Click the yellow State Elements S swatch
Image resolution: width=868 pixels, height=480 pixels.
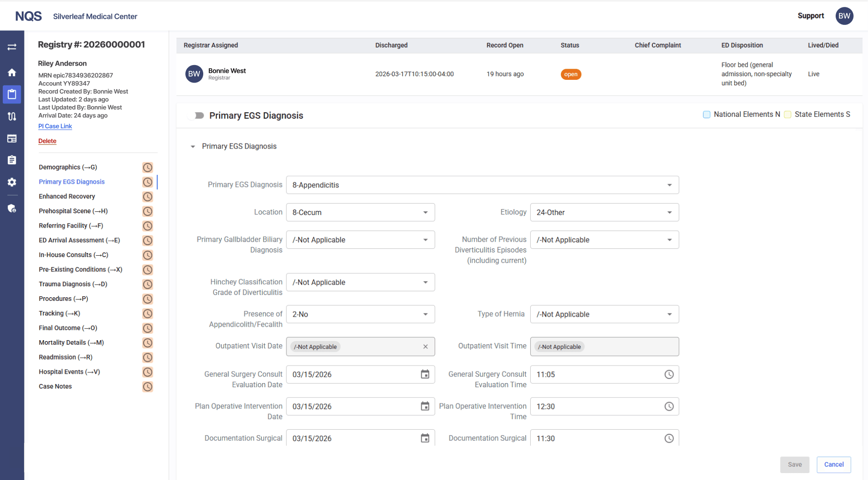pos(788,114)
